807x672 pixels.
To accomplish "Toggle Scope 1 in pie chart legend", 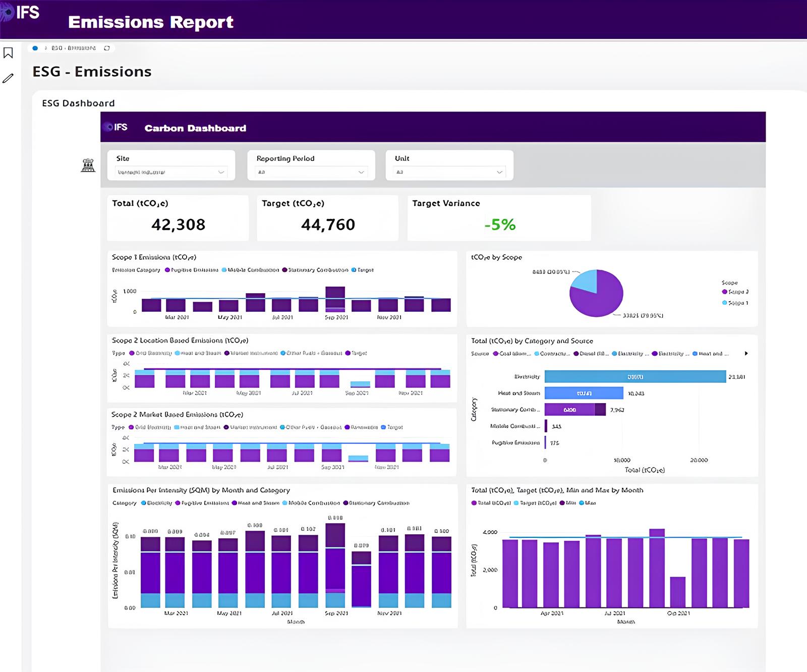I will (x=735, y=303).
